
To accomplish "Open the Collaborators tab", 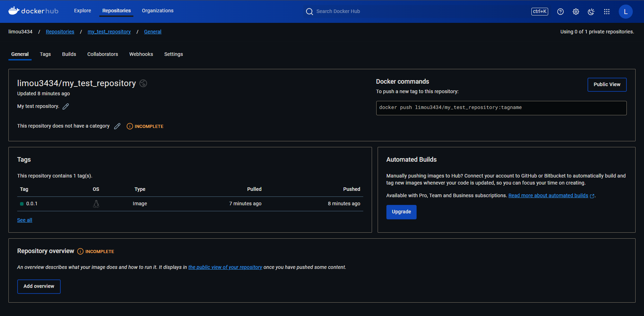I will point(102,54).
